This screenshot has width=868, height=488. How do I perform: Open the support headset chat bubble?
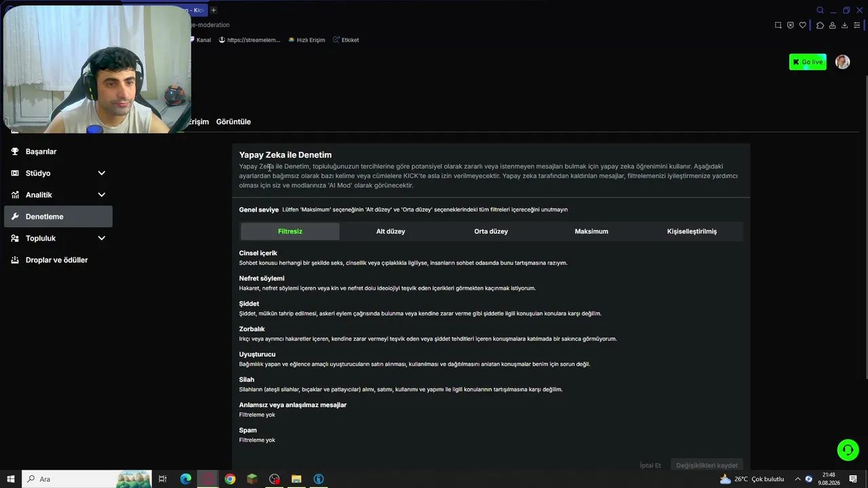pos(848,450)
